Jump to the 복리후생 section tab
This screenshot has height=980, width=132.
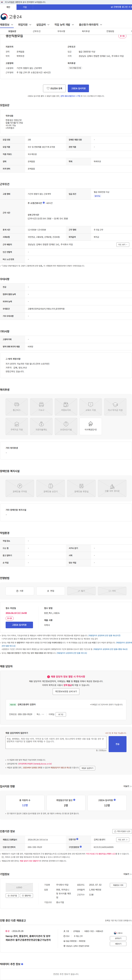coord(86,31)
